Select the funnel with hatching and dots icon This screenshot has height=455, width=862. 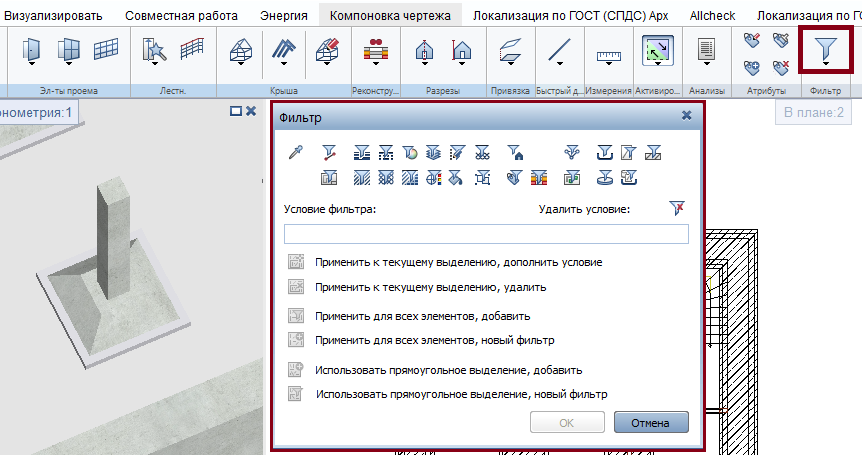tap(410, 177)
